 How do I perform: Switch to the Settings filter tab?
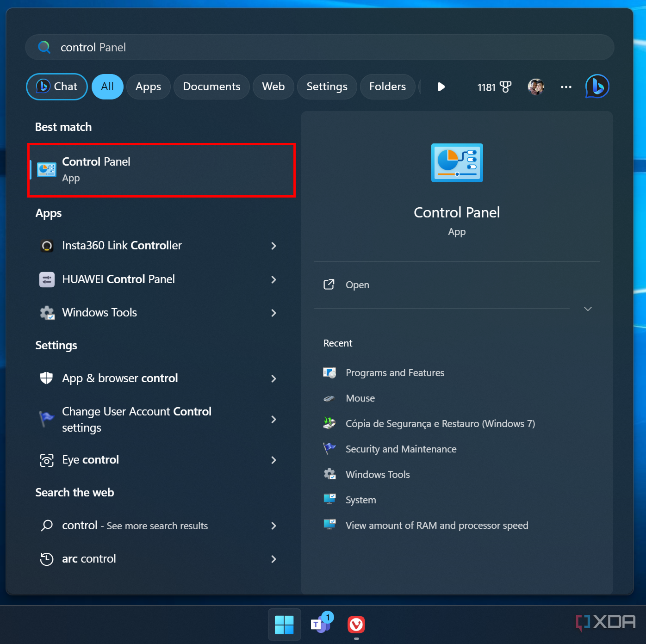point(327,87)
